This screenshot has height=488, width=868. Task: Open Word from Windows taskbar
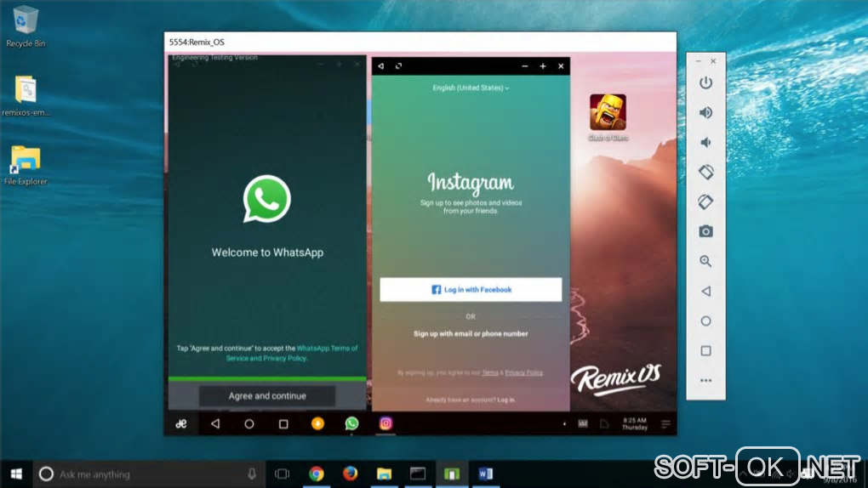pyautogui.click(x=485, y=474)
